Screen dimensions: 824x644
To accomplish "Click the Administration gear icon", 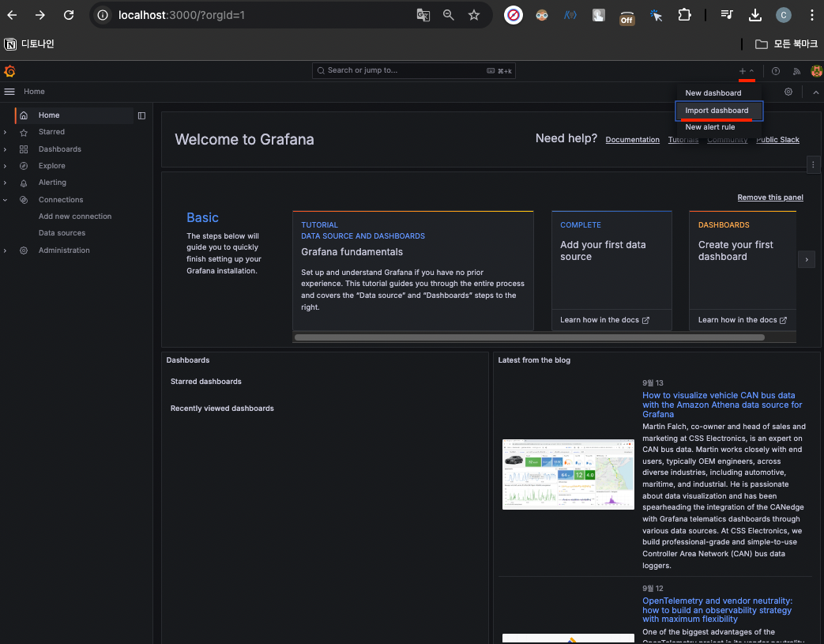I will 24,250.
